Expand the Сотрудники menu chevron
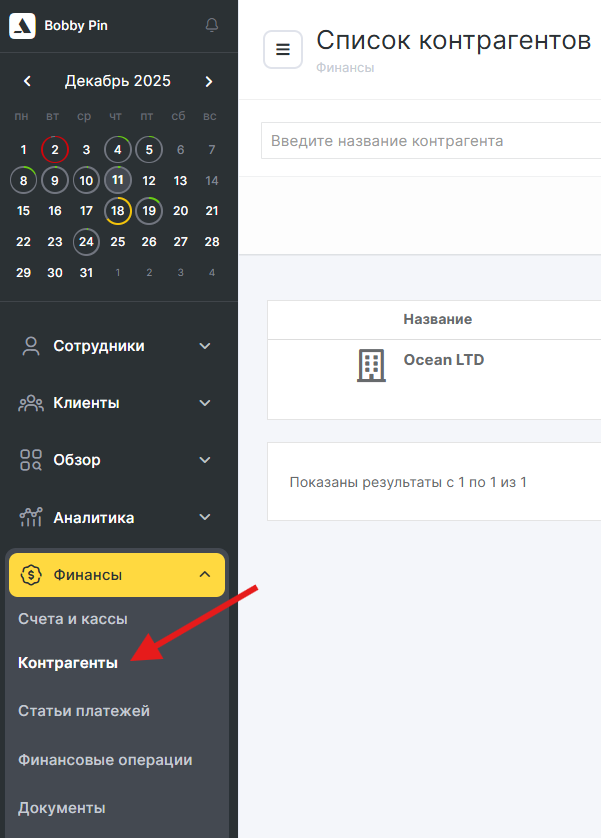This screenshot has width=601, height=838. [205, 346]
